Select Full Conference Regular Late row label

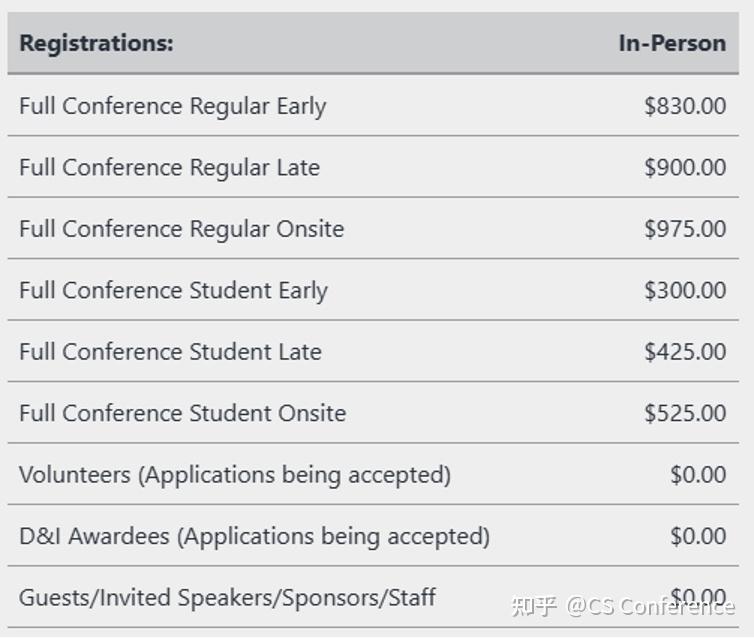coord(169,167)
